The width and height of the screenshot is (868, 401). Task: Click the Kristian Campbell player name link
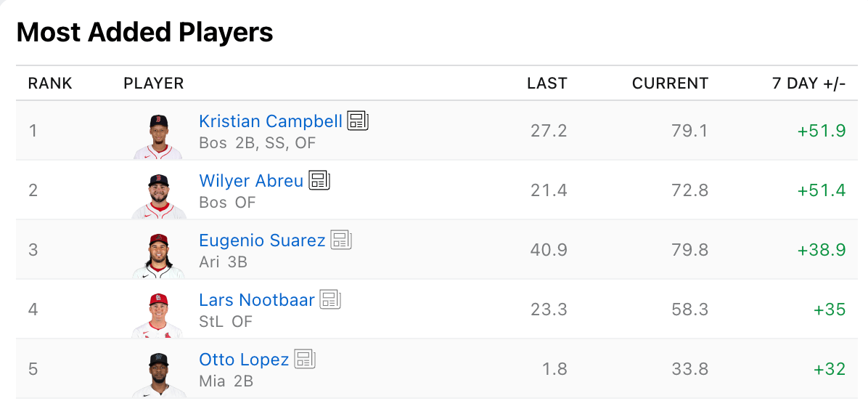tap(270, 121)
